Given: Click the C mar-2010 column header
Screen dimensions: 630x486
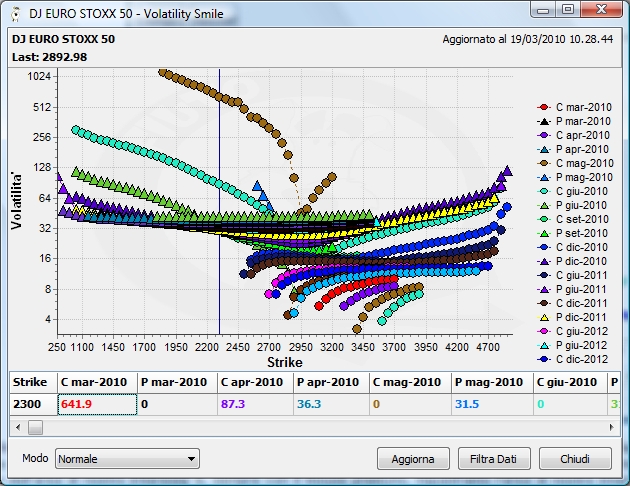Looking at the screenshot, I should (x=97, y=382).
